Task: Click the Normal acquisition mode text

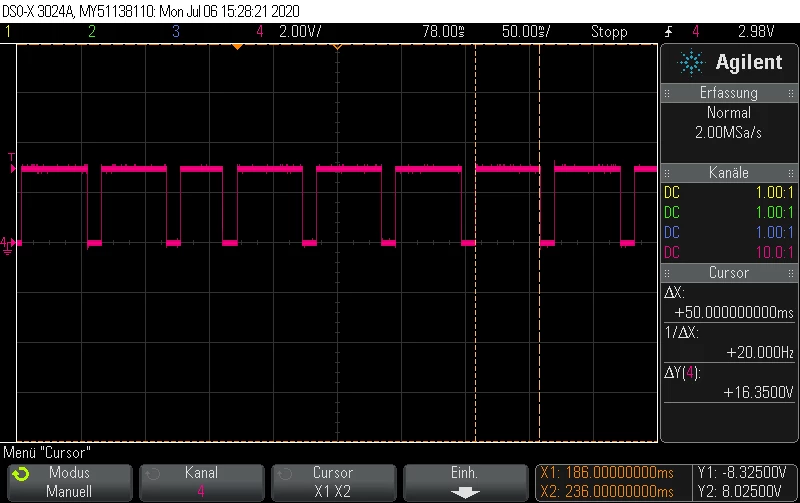Action: tap(729, 112)
